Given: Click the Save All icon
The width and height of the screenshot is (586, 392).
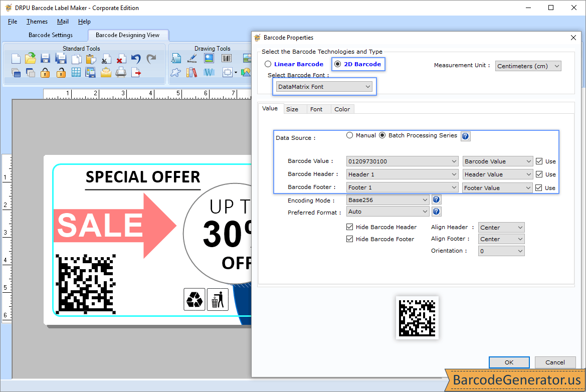Looking at the screenshot, I should click(x=61, y=59).
